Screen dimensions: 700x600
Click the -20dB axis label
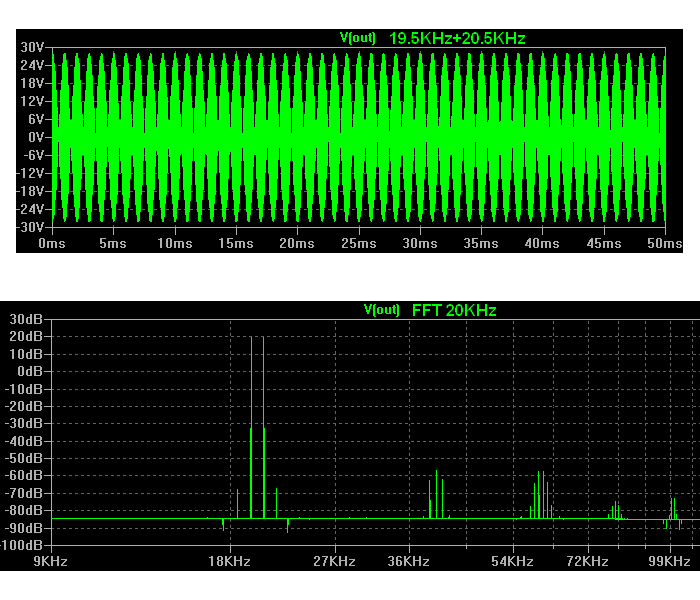(23, 406)
